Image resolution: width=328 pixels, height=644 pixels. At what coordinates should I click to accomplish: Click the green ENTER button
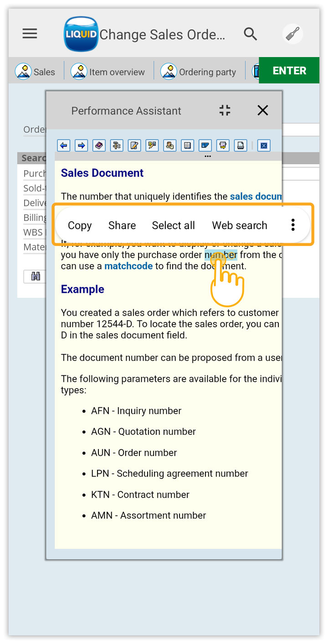coord(289,71)
